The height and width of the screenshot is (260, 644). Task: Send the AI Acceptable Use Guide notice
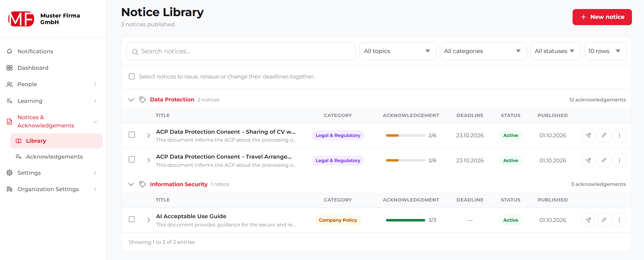tap(588, 220)
